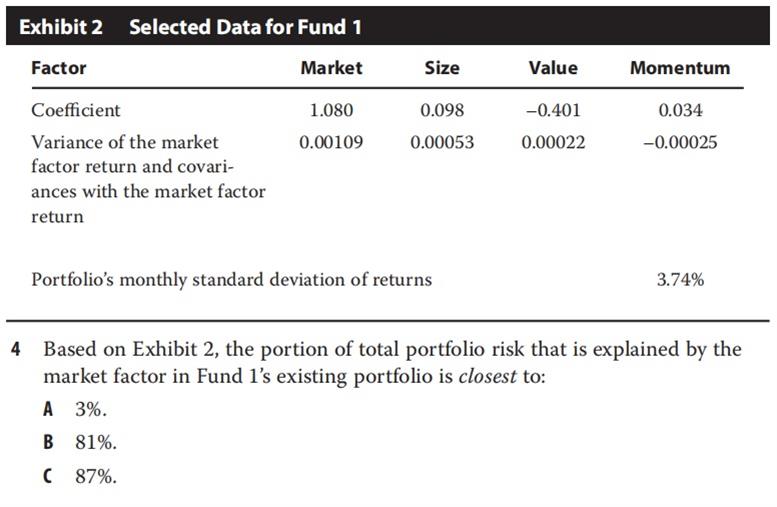Click the Factor column header

[59, 68]
